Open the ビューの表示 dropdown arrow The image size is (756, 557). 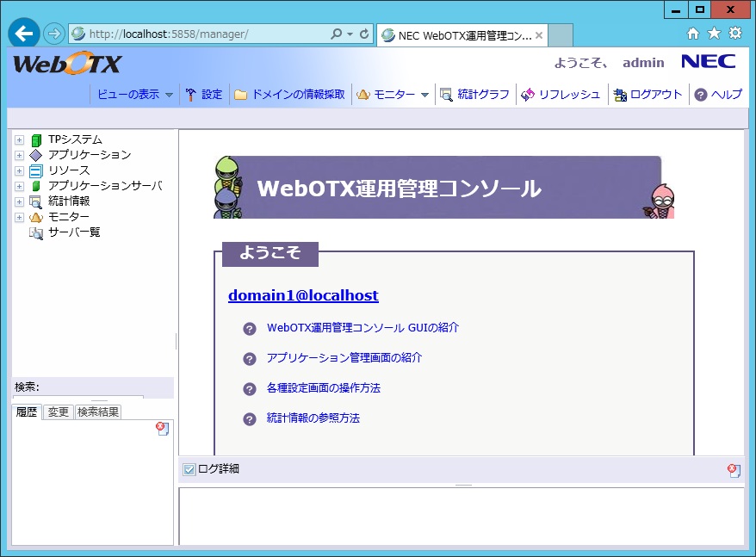[x=169, y=95]
